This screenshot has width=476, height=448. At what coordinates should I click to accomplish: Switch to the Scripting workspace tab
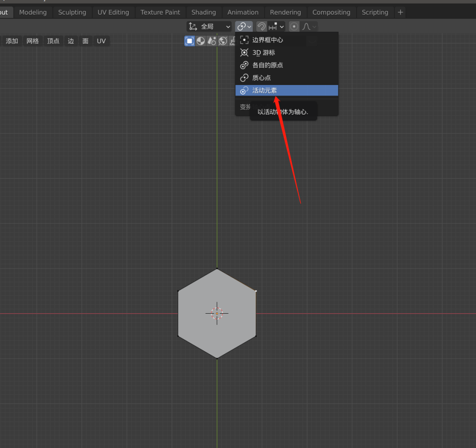pos(375,12)
